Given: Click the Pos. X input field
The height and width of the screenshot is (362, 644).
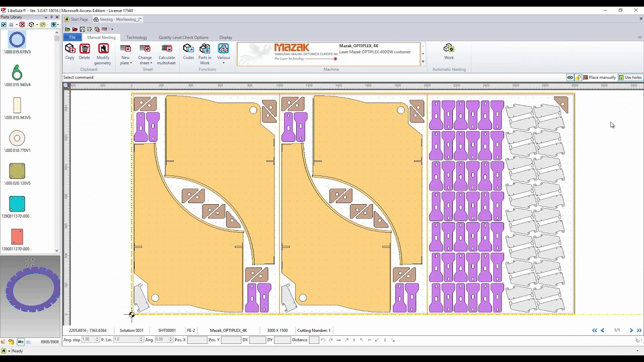Looking at the screenshot, I should pos(197,340).
